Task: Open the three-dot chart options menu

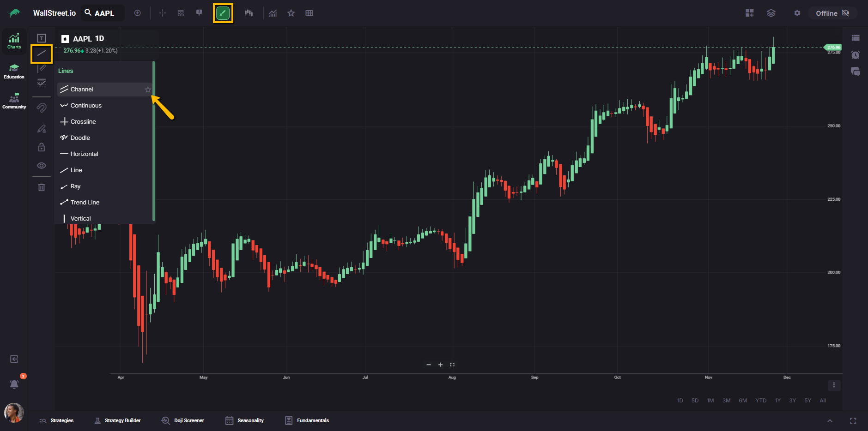Action: (834, 385)
